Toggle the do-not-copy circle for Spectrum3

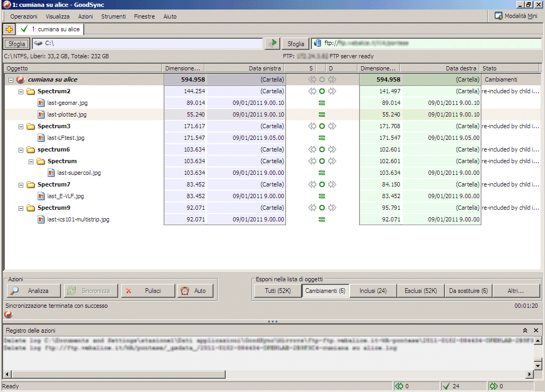(322, 126)
